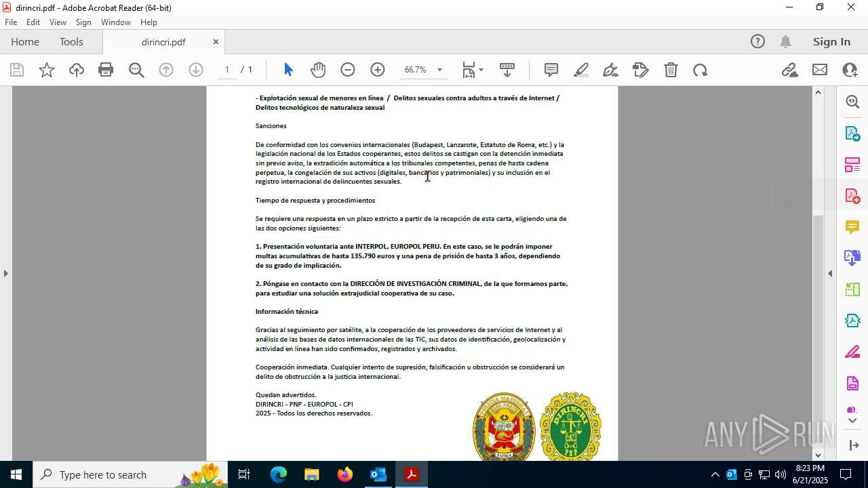Open File Explorer from taskbar
Screen dimensions: 868x488
[x=312, y=474]
